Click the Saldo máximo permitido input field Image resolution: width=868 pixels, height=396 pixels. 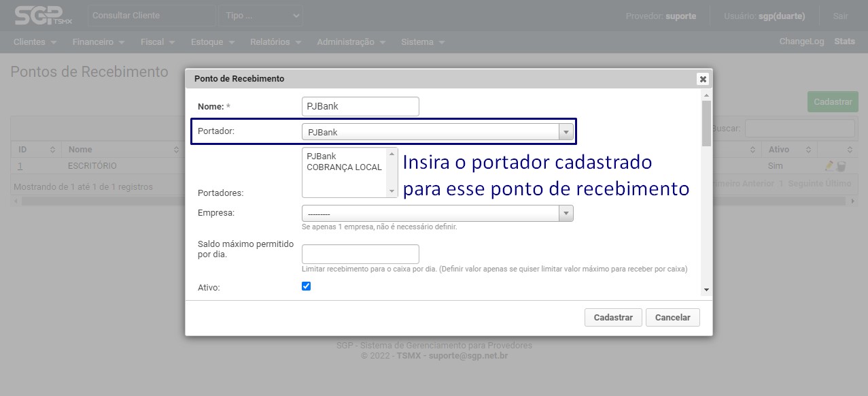360,254
